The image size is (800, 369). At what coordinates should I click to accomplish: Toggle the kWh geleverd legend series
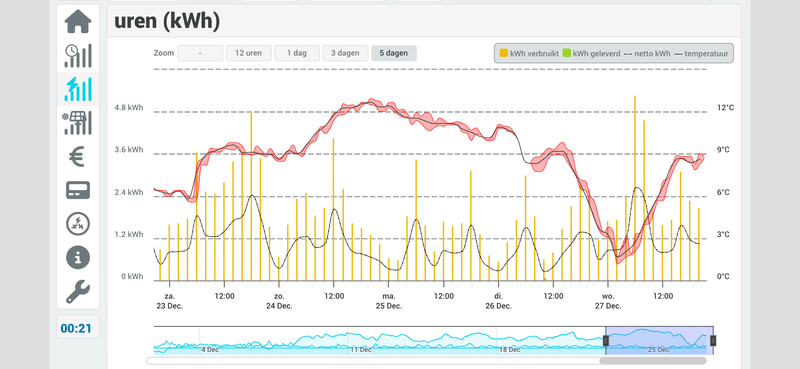(591, 53)
